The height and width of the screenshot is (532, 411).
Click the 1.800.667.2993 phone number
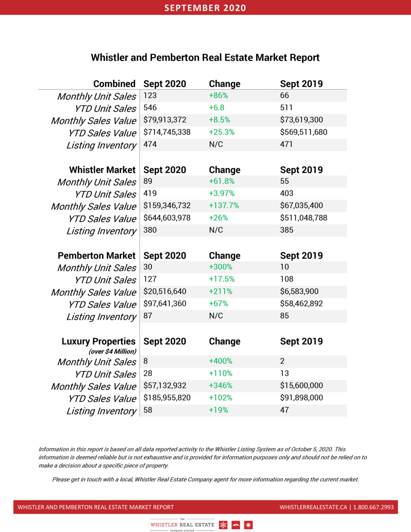373,507
